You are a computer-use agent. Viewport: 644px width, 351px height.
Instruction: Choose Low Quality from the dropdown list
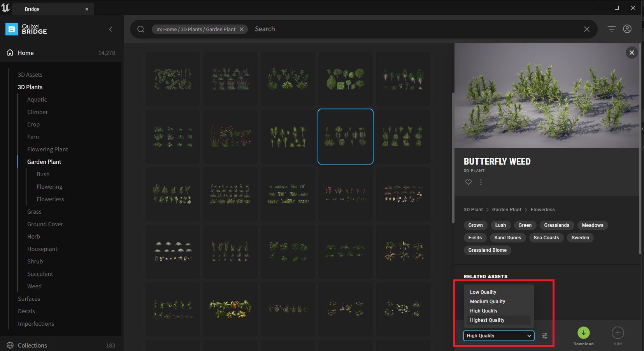click(x=499, y=292)
